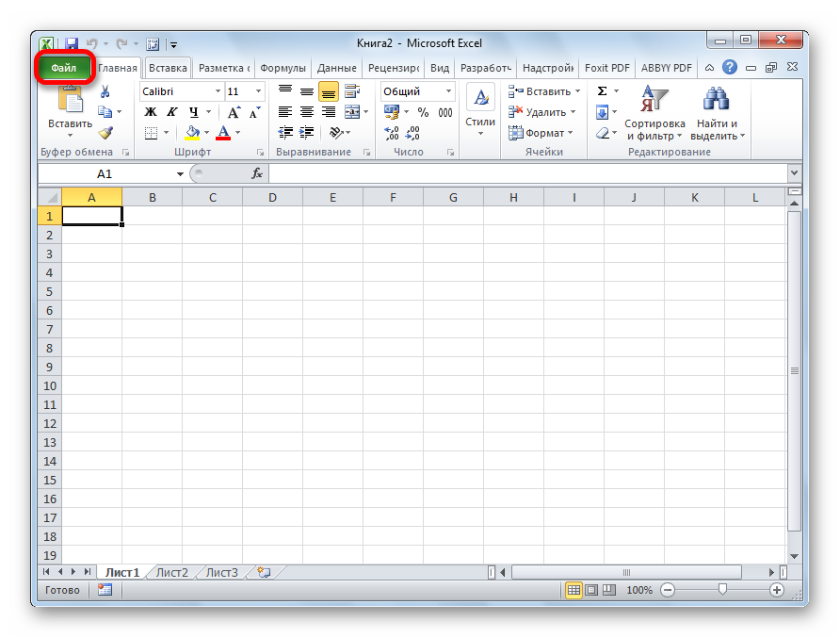Click the Insert Function fx icon
The height and width of the screenshot is (638, 840).
coord(256,174)
